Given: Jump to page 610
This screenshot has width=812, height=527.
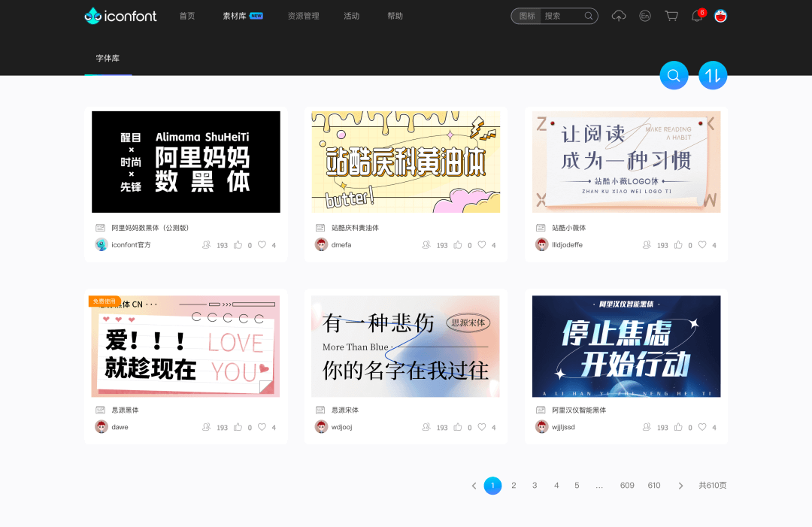Looking at the screenshot, I should click(x=654, y=486).
